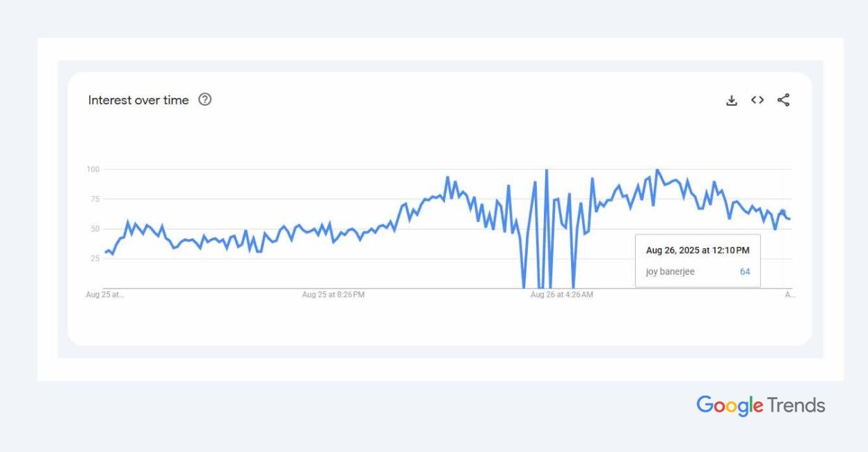Click the value 64 in the tooltip
The width and height of the screenshot is (868, 452).
(745, 272)
